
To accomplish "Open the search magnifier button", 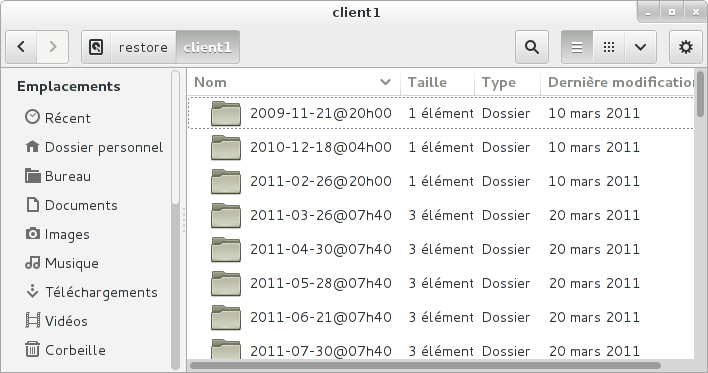I will (532, 47).
